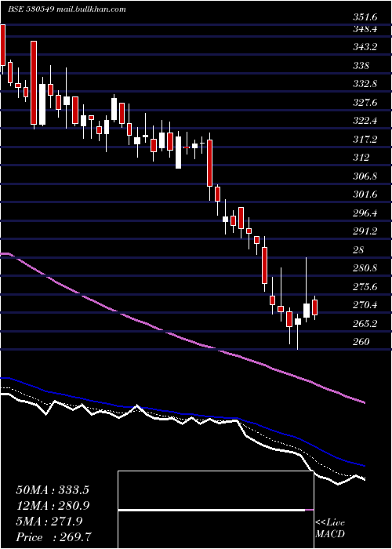
Task: Click the horizontal MACD line inside the box
Action: pos(216,510)
